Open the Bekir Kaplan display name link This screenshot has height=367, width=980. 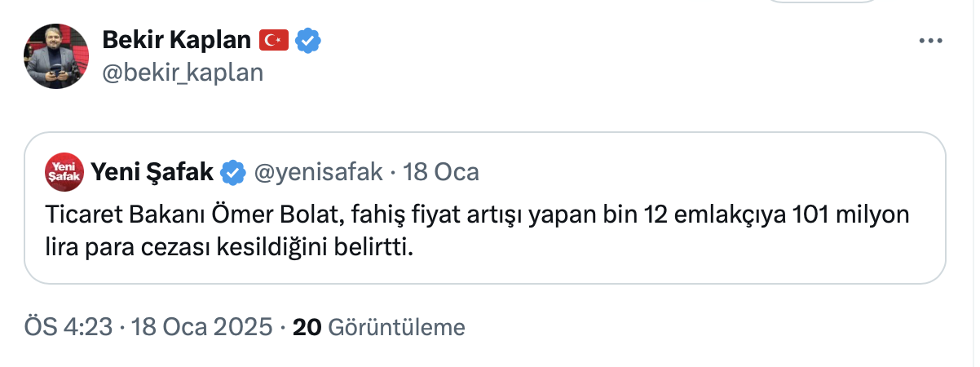coord(177,39)
